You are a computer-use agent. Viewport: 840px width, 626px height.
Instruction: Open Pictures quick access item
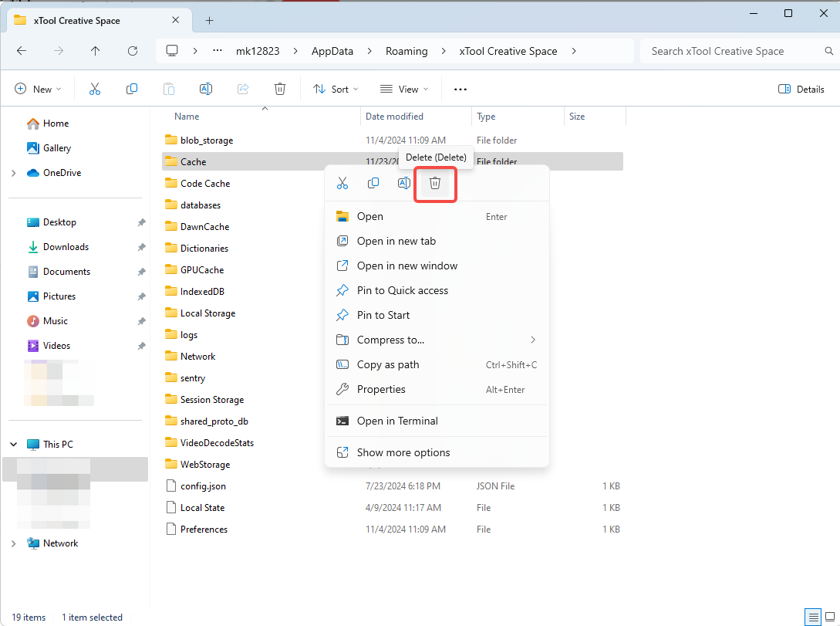coord(52,296)
